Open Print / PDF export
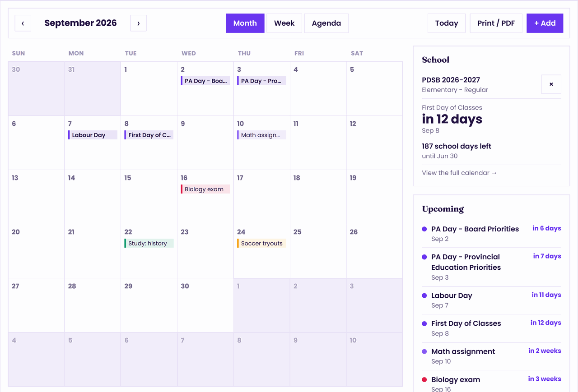Screen dimensions: 578x392 [x=496, y=23]
